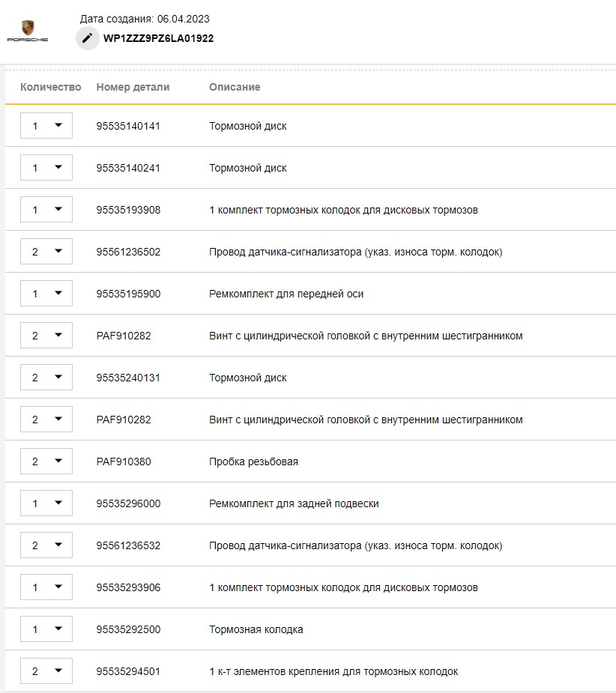Open quantity dropdown for part 95535195900
Viewport: 616px width, 693px height.
pyautogui.click(x=46, y=294)
